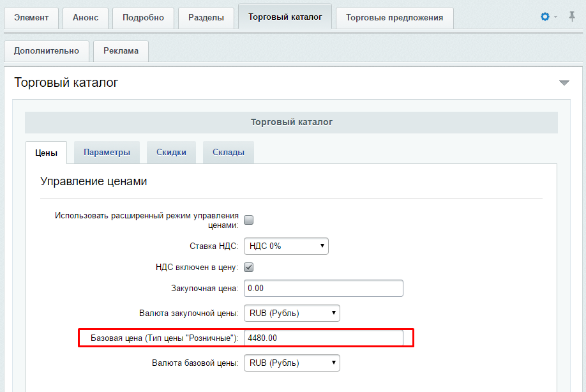Open Валюта базовой цены dropdown

tap(292, 363)
